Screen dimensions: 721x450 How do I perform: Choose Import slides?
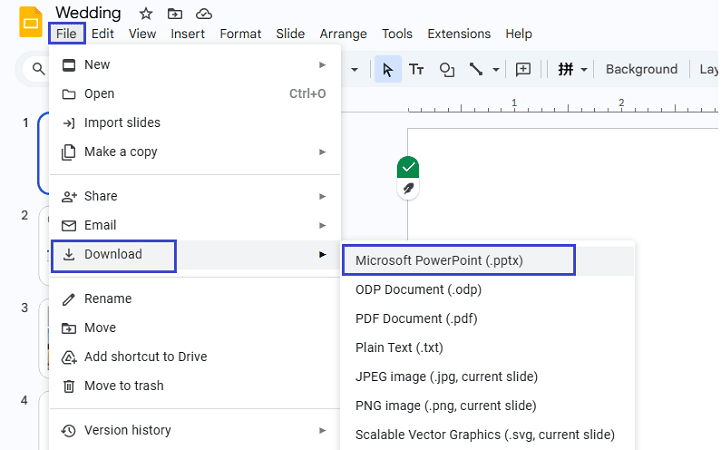click(195, 123)
